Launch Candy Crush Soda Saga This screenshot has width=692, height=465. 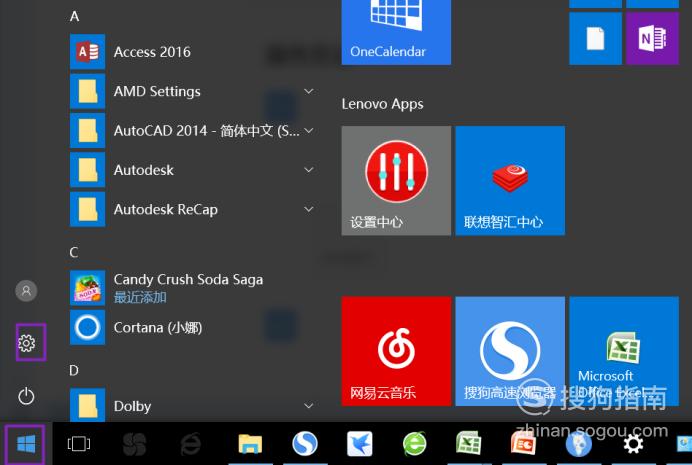pyautogui.click(x=193, y=288)
